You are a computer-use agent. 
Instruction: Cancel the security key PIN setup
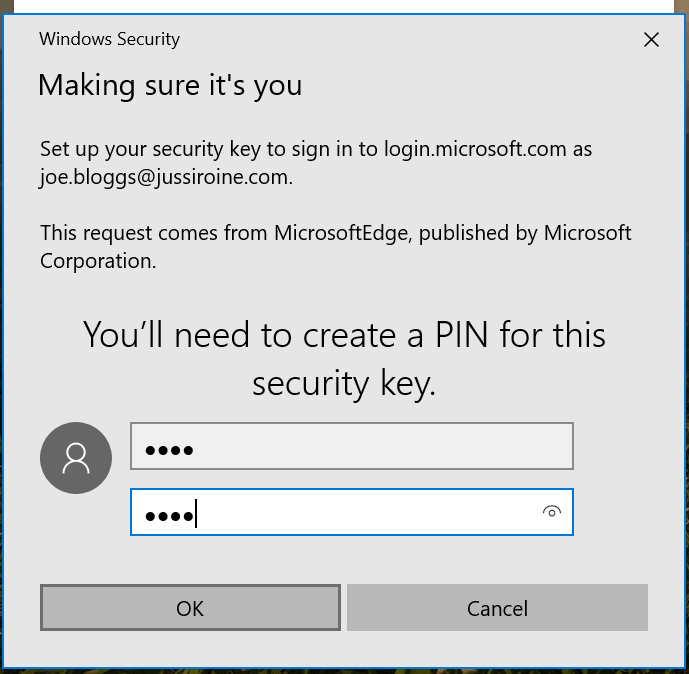click(x=497, y=608)
